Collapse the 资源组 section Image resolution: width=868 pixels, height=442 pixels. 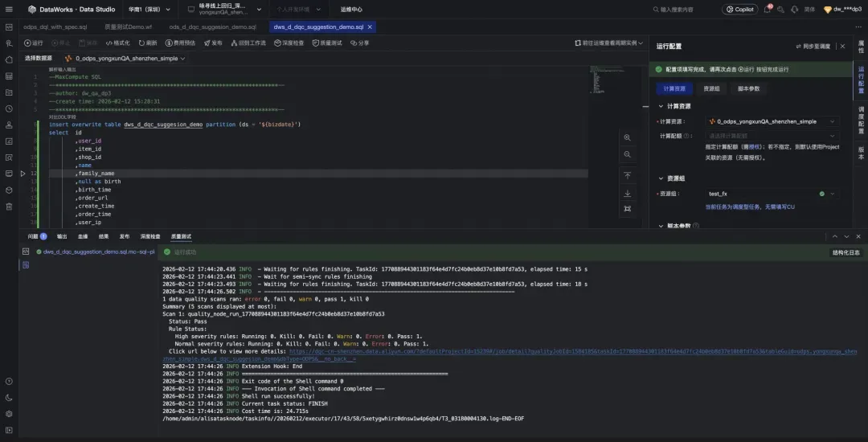(661, 178)
